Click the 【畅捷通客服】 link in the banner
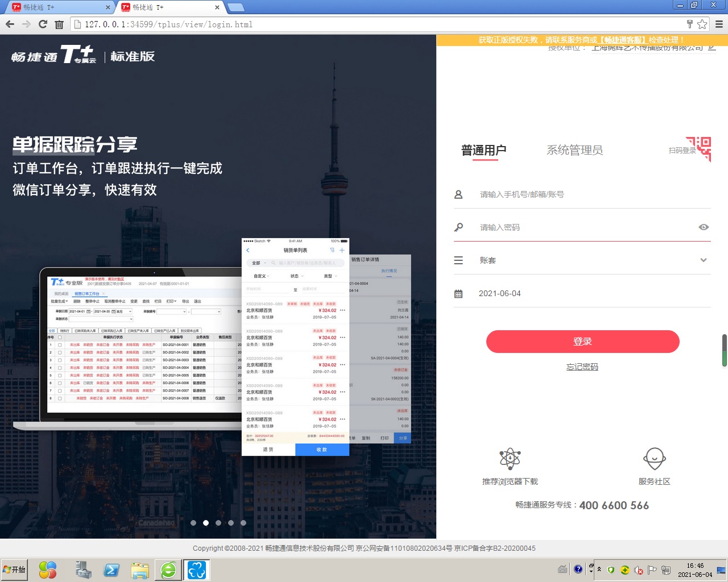 coord(623,40)
